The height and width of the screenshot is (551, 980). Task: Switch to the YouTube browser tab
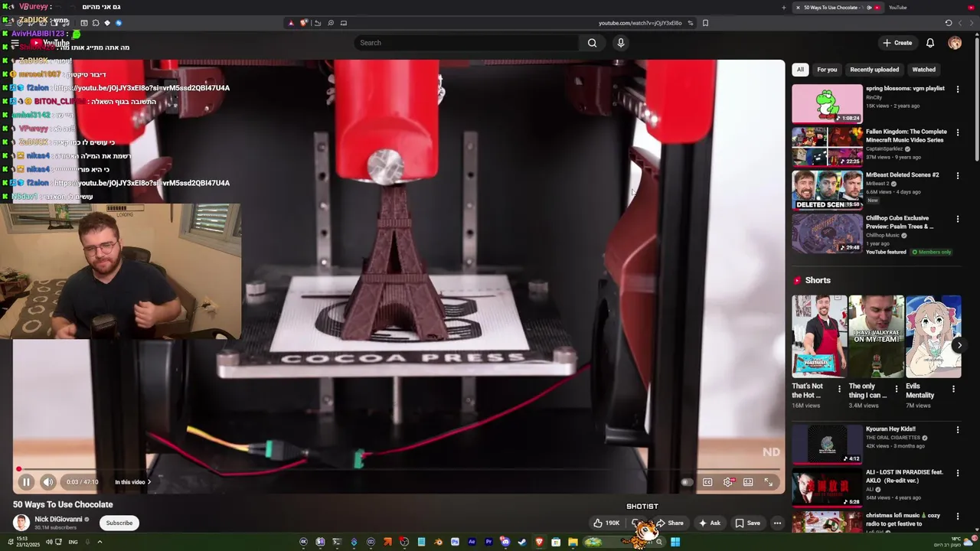897,8
